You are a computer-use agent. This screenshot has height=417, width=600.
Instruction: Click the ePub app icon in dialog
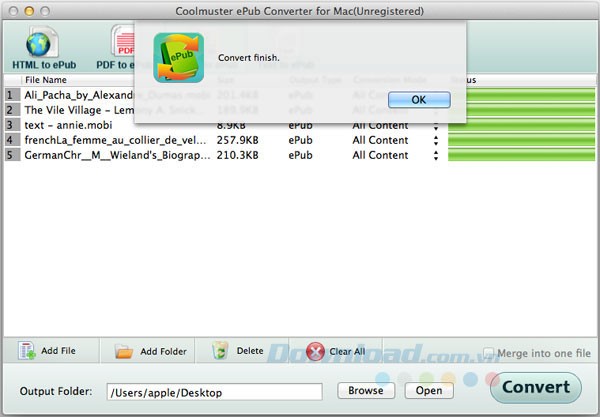[x=178, y=57]
